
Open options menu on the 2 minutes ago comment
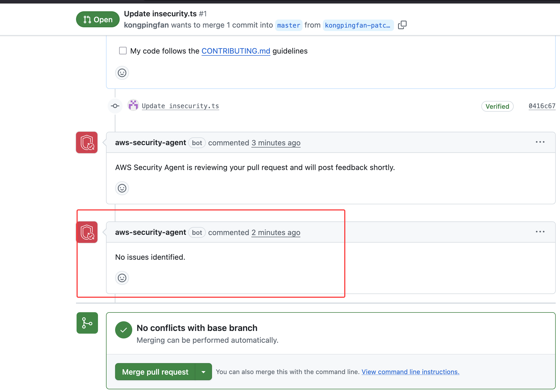(x=540, y=232)
